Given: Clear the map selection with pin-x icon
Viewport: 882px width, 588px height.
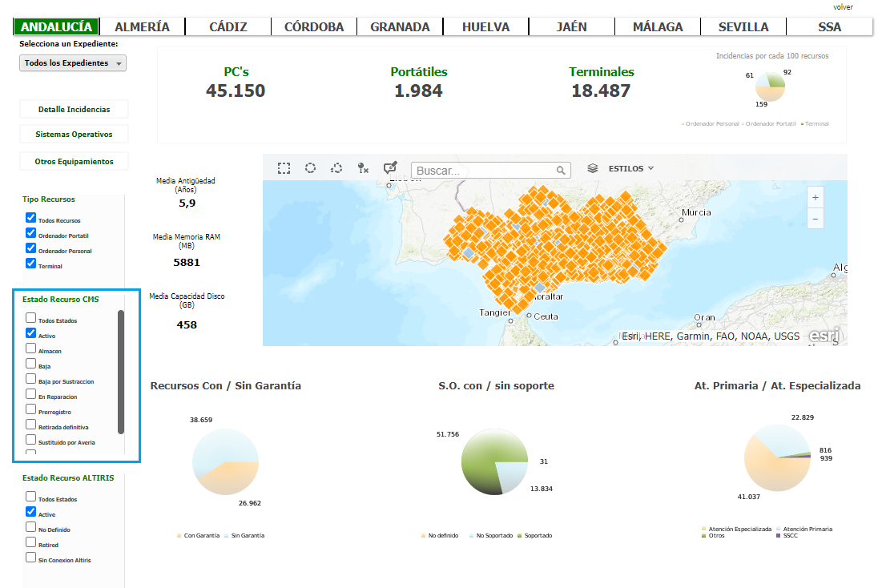Looking at the screenshot, I should click(x=363, y=167).
